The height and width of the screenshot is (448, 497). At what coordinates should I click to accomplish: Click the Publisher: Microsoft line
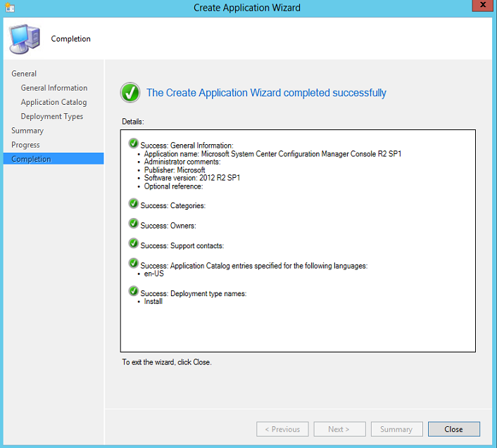point(175,170)
